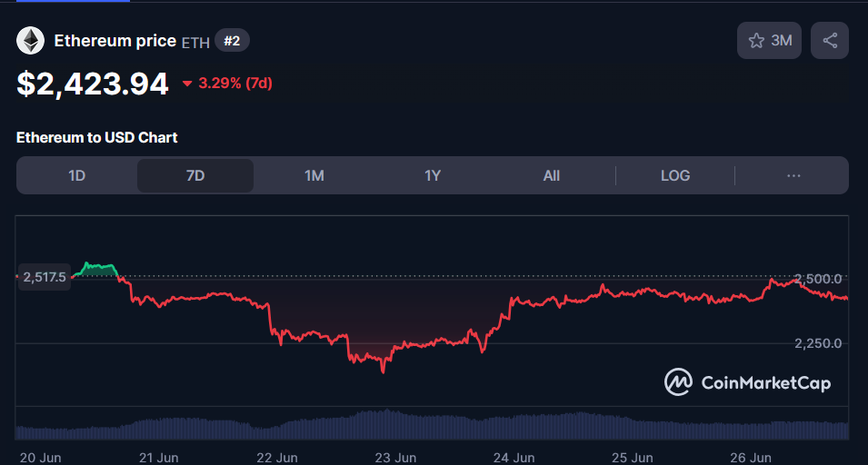
Task: Click the 20 Jun date label
Action: point(40,458)
